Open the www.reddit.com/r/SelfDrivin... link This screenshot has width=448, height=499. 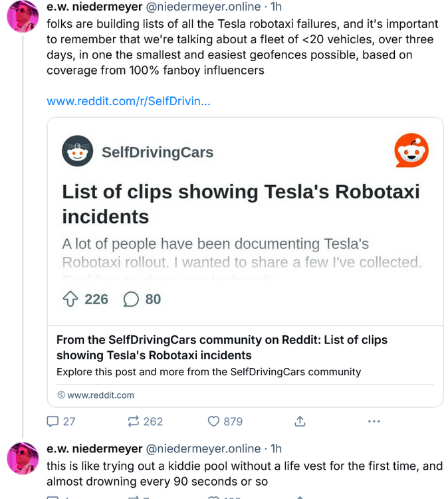click(129, 102)
